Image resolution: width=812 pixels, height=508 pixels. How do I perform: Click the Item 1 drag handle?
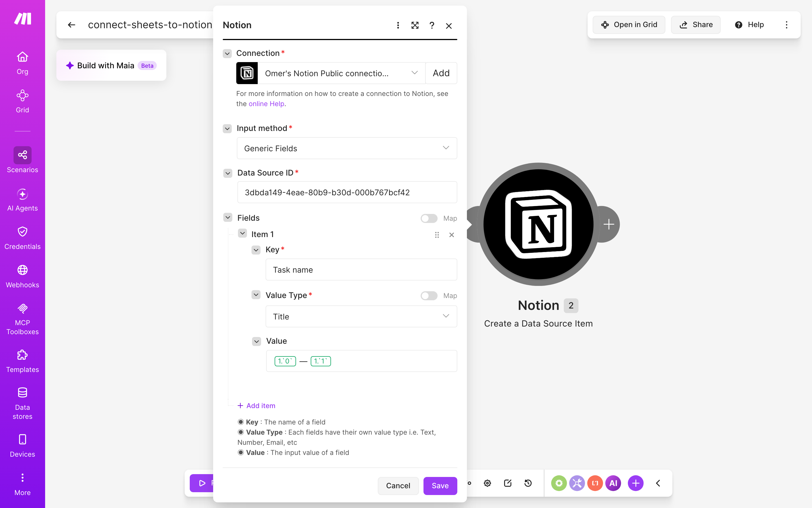(x=437, y=235)
